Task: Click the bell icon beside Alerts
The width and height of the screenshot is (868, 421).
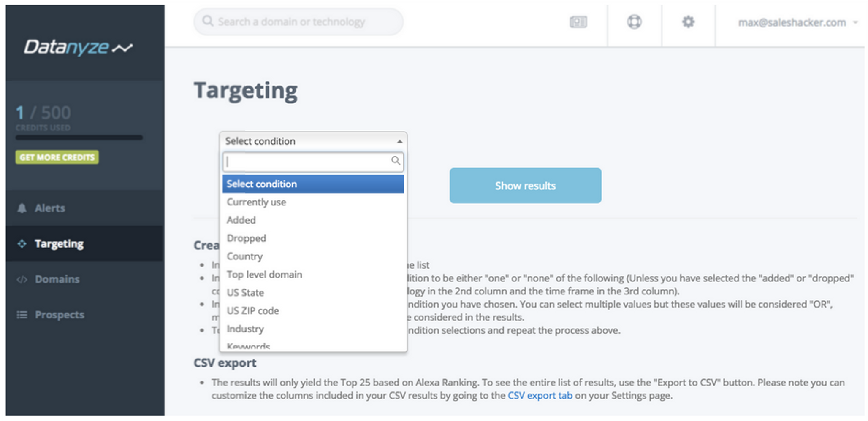Action: pos(22,208)
